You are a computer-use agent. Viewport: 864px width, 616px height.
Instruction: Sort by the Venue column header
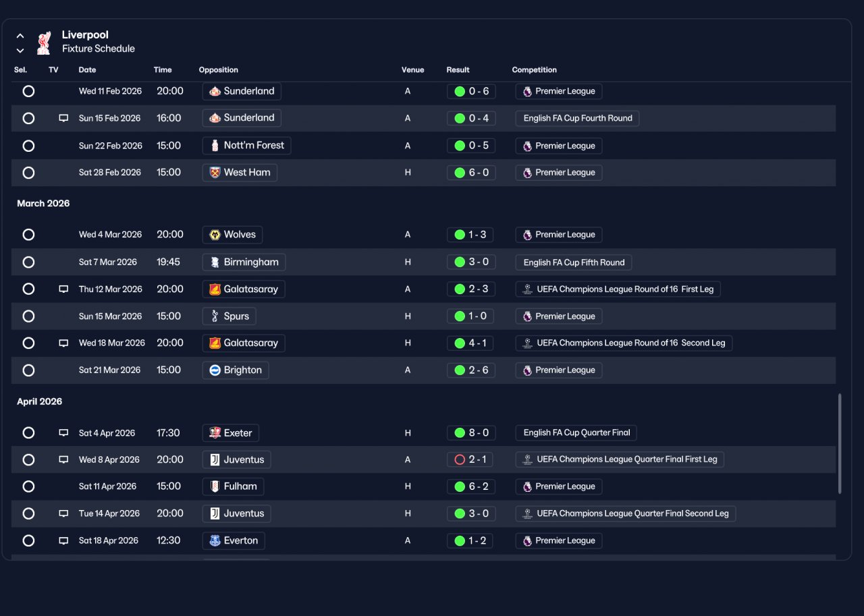(413, 70)
